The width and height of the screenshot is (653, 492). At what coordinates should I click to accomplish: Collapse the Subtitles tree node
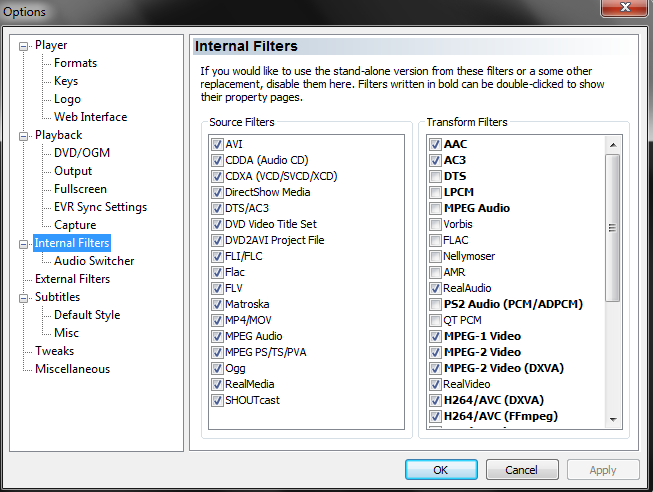23,298
